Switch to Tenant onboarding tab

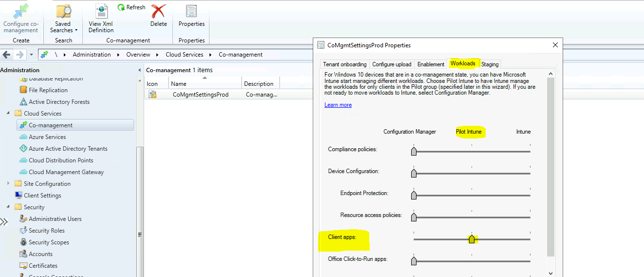344,64
